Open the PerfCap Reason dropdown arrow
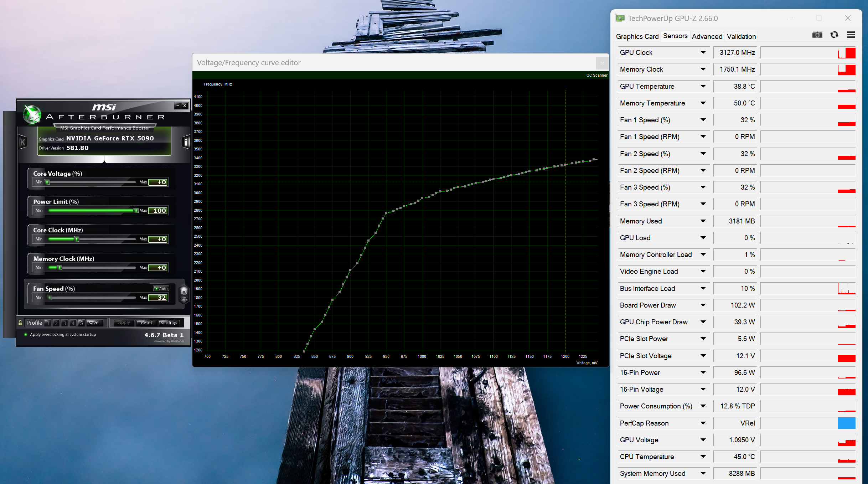This screenshot has width=868, height=484. (703, 423)
